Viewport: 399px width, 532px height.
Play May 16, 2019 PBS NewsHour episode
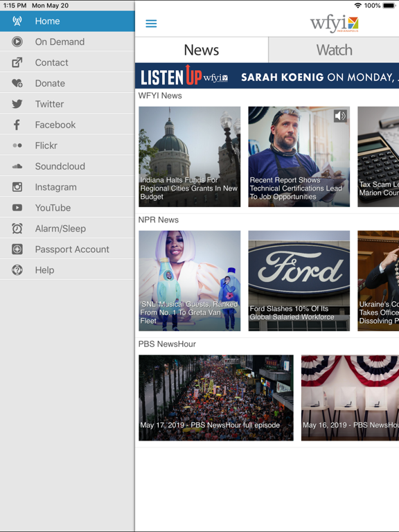click(350, 398)
